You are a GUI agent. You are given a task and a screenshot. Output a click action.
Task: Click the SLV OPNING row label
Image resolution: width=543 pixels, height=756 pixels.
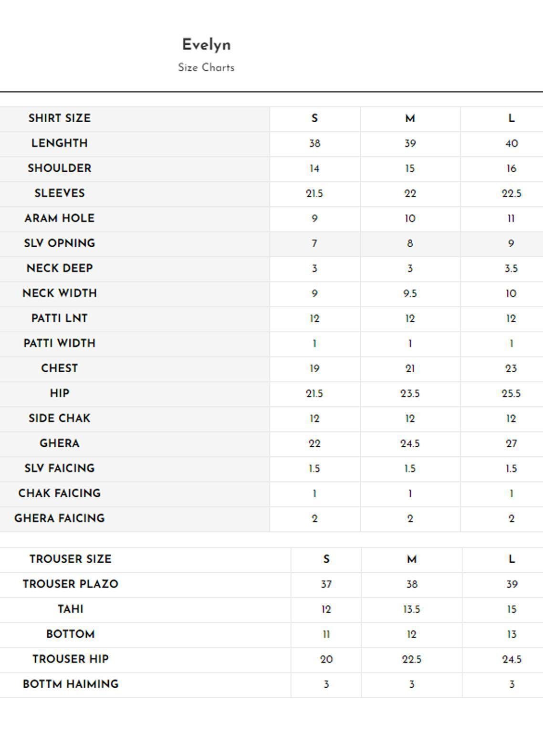coord(60,243)
